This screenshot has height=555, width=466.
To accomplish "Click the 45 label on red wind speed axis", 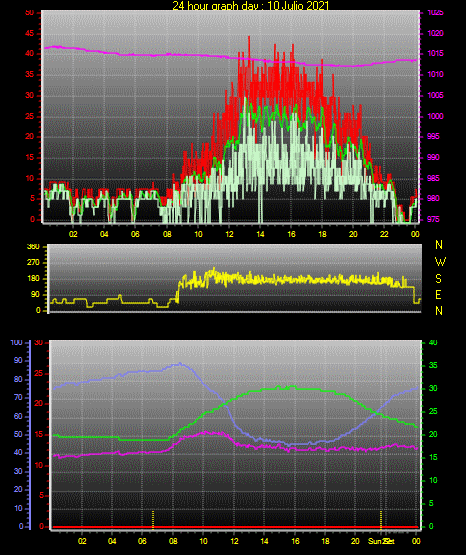I will [30, 34].
